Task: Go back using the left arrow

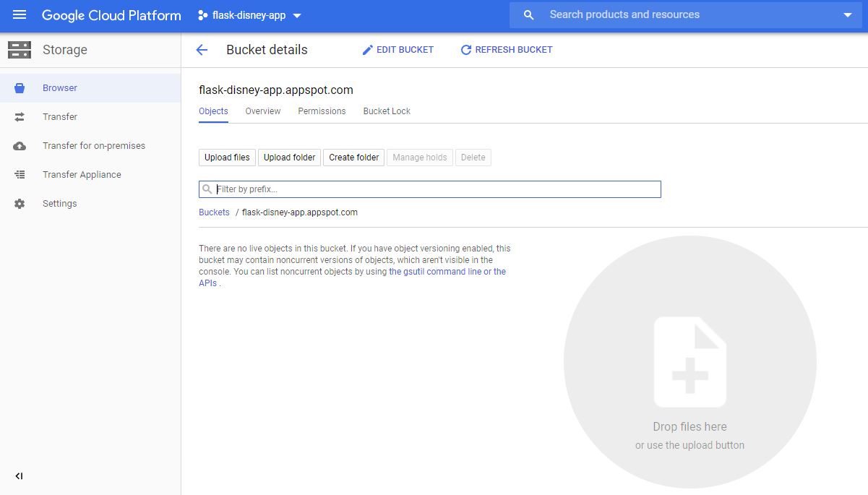Action: coord(202,50)
